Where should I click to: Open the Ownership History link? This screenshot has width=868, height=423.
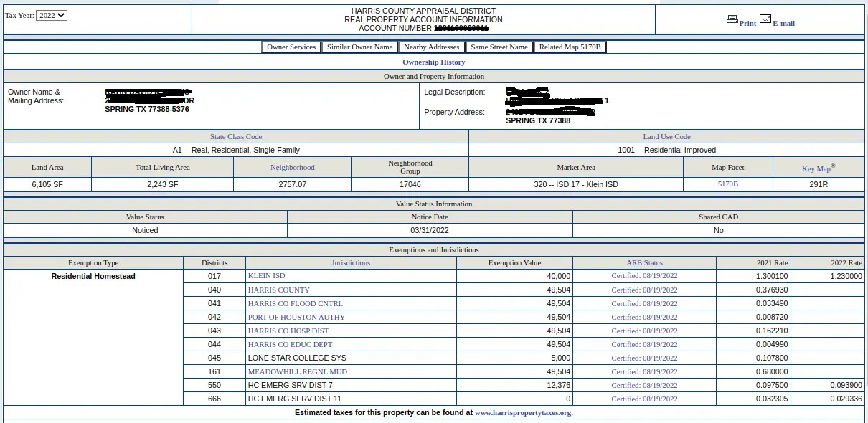434,62
